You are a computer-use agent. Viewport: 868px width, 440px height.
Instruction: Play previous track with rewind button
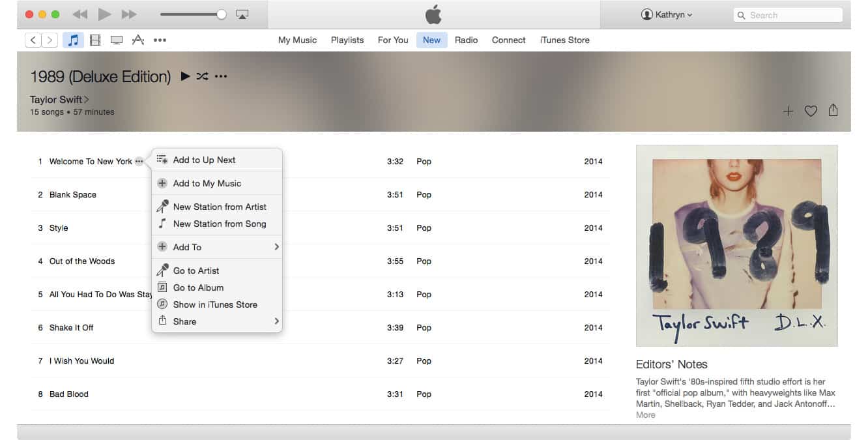click(x=80, y=14)
